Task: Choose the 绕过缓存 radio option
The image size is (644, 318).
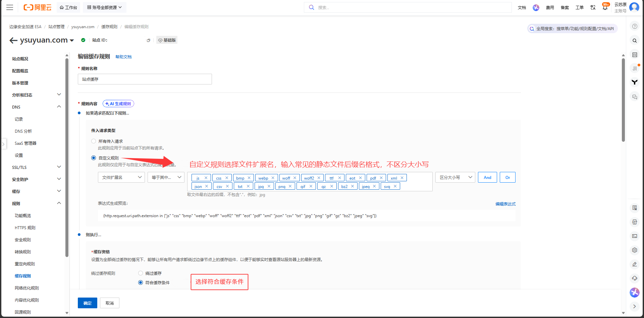Action: click(141, 273)
